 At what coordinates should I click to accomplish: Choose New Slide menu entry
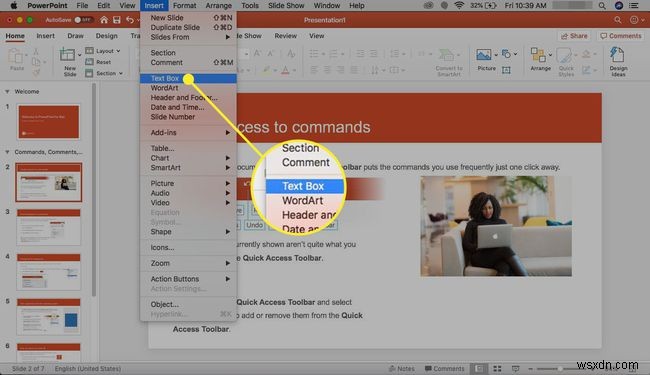coord(188,17)
